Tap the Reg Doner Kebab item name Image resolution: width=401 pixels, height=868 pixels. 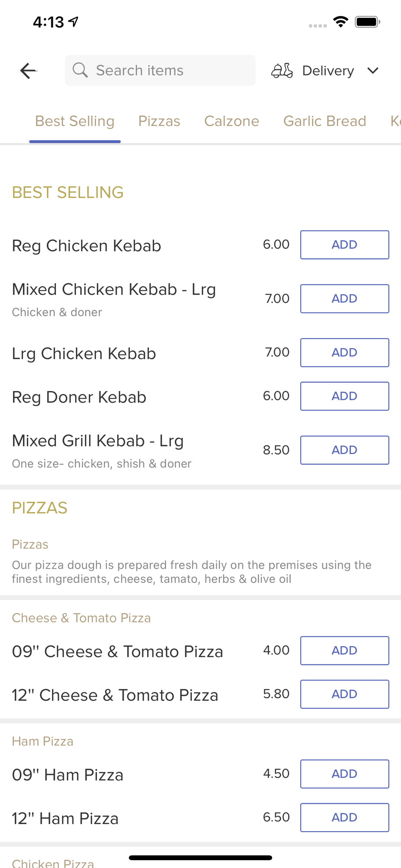[x=79, y=397]
